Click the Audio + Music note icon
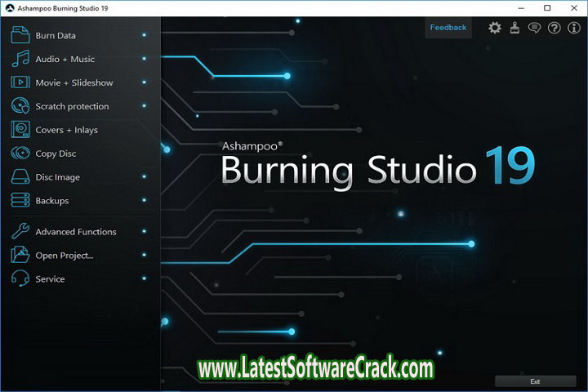 click(20, 59)
